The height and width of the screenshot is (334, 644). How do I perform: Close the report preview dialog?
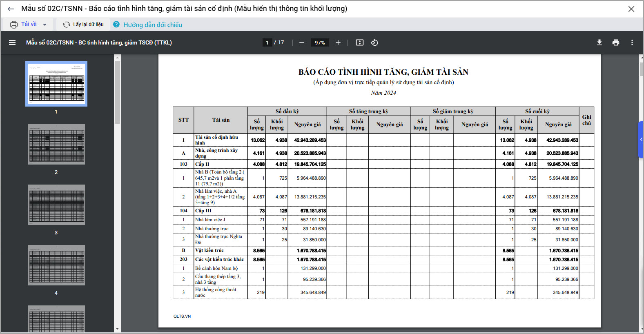pos(631,9)
